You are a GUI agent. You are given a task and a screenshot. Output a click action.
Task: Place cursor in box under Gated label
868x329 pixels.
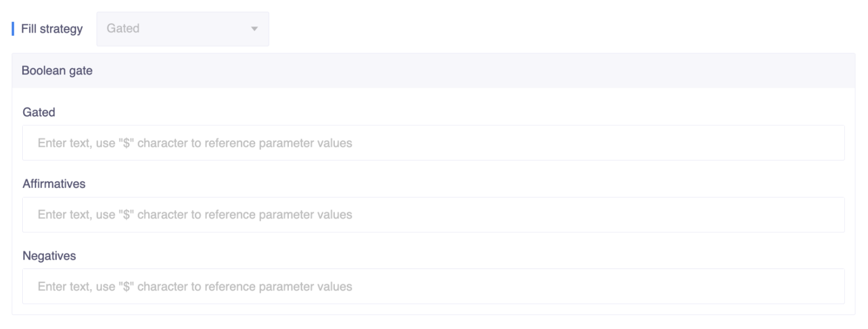[x=517, y=143]
